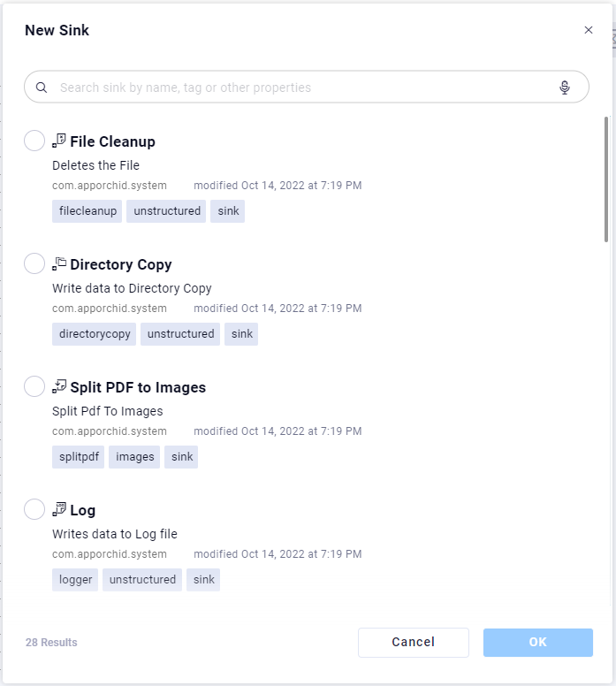Click the Directory Copy sink icon

59,263
